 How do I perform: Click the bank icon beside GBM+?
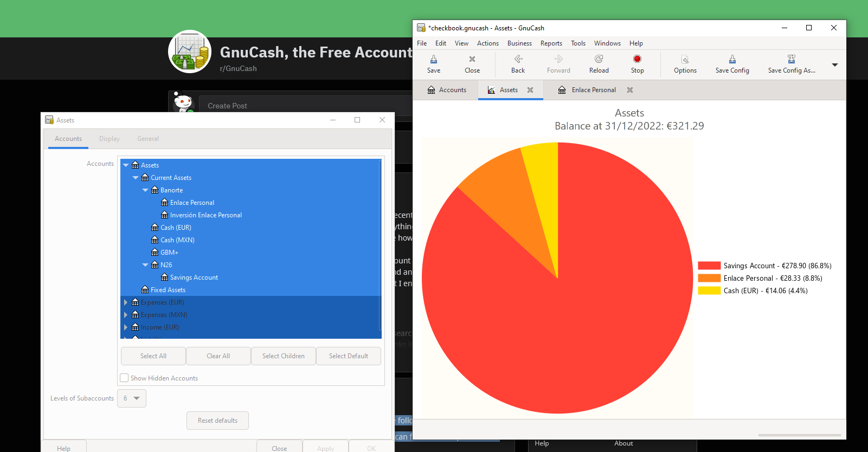pos(155,253)
